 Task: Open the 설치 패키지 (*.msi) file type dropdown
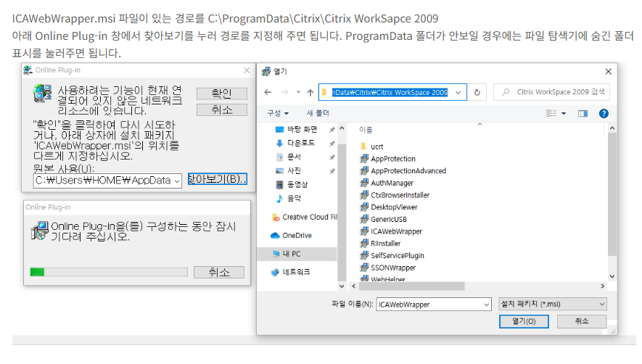(553, 304)
